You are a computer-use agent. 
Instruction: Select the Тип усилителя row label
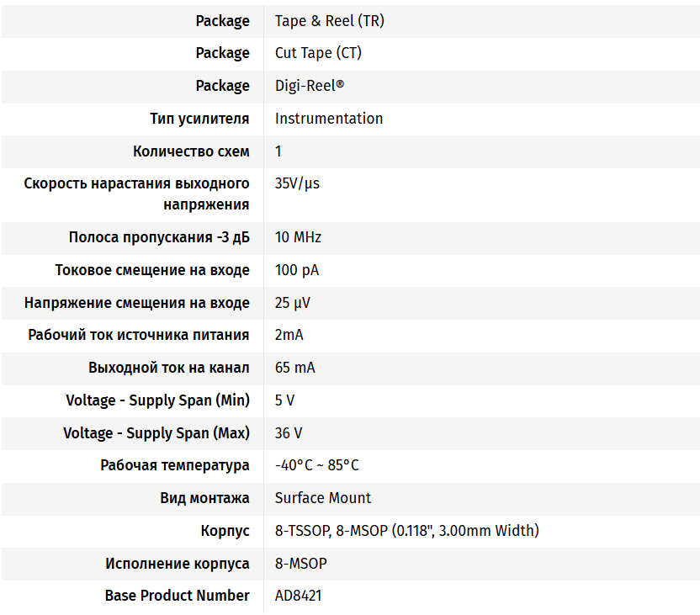point(199,119)
